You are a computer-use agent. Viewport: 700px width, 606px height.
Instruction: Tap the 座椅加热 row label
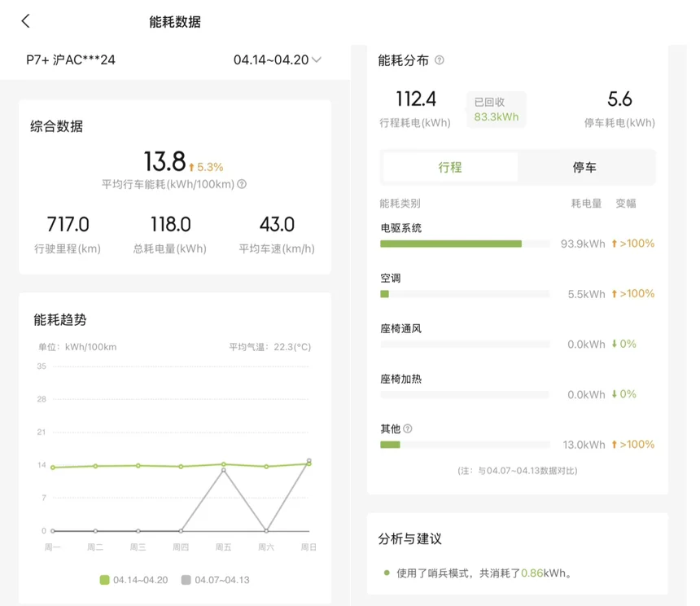[401, 379]
